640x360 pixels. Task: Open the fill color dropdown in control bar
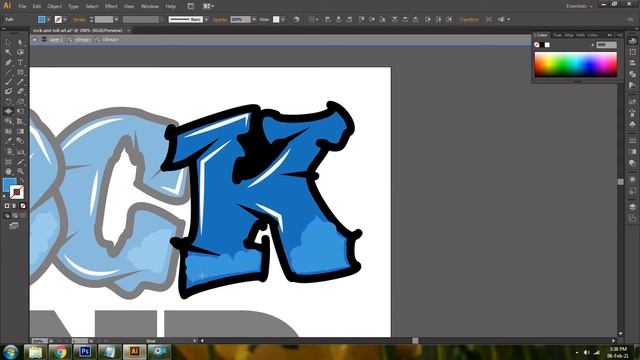pyautogui.click(x=48, y=19)
